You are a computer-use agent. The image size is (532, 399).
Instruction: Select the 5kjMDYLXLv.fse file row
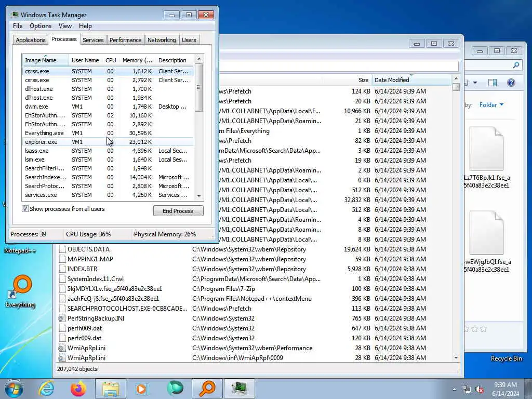coord(255,288)
